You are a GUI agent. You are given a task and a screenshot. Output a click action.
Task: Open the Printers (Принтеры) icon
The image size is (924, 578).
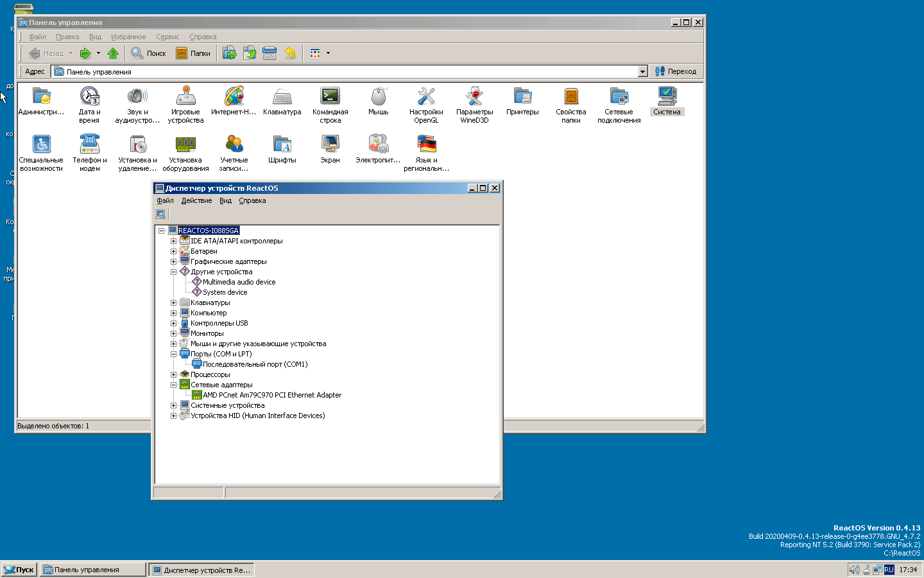tap(522, 98)
